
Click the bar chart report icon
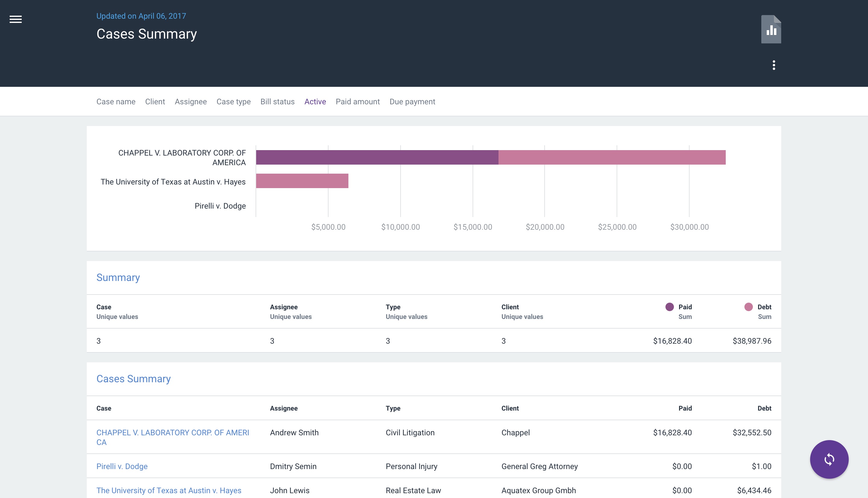point(771,30)
